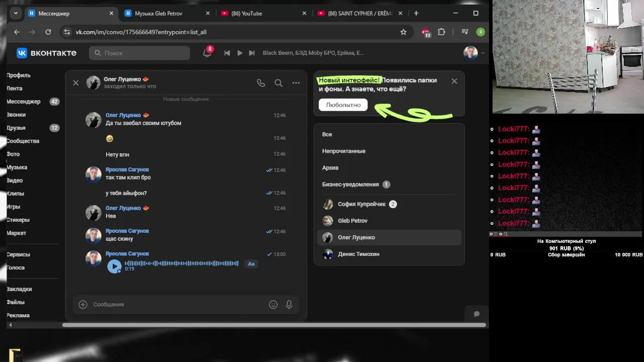Skip to next track in VK player

pyautogui.click(x=252, y=53)
